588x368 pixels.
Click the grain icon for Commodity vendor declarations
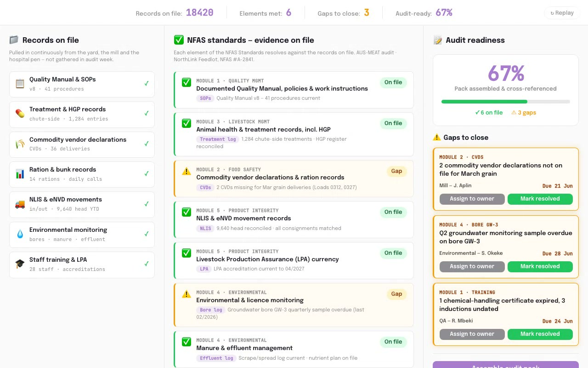pyautogui.click(x=20, y=144)
